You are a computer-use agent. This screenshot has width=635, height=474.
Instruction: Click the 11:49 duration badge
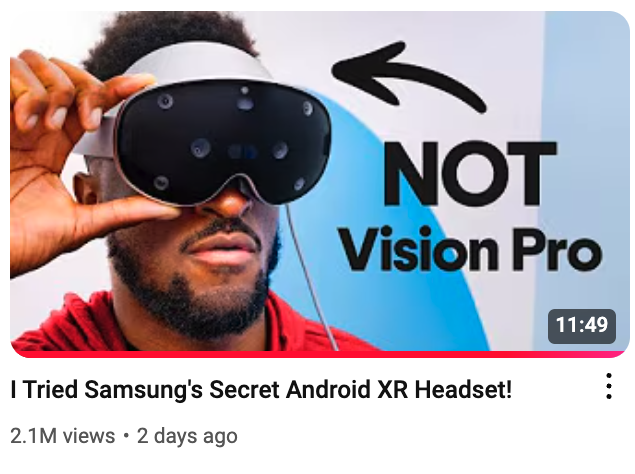tap(582, 326)
